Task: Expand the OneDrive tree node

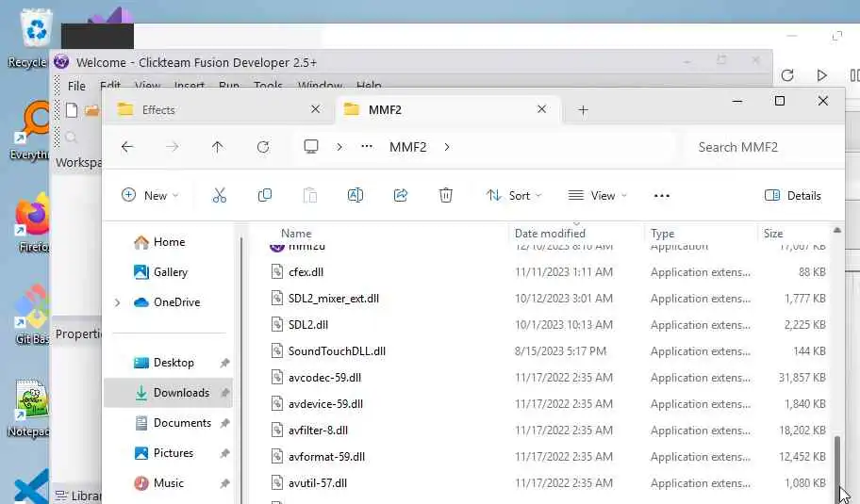Action: click(117, 302)
